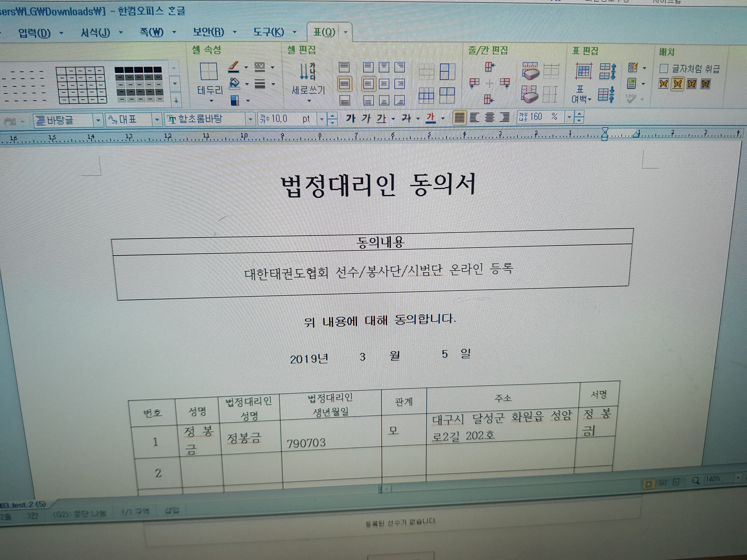Expand the table style gallery

click(176, 100)
